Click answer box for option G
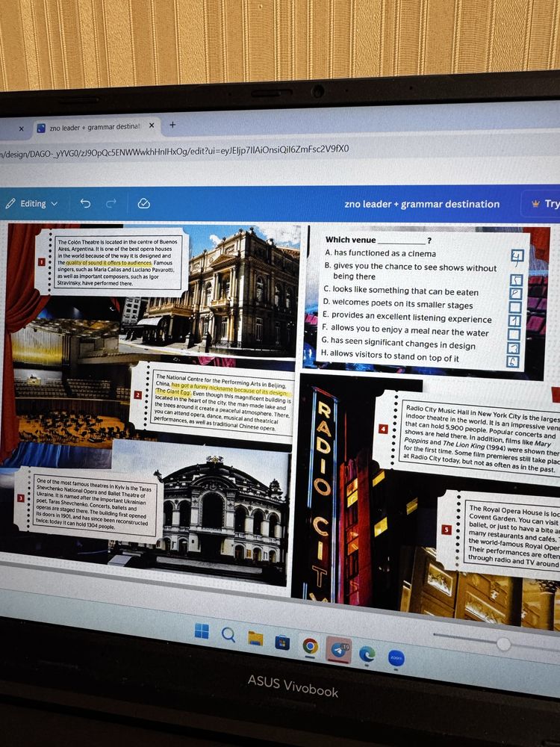Screen dimensions: 560x747 [513, 348]
